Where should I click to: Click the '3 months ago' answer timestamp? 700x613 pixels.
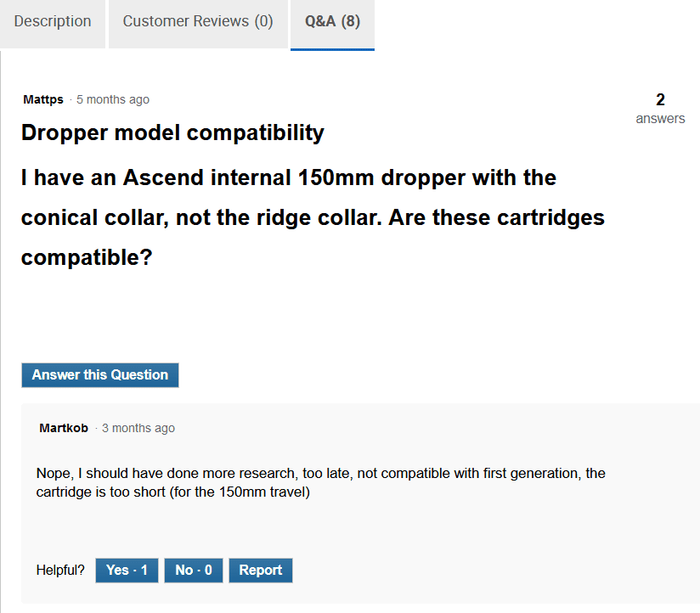pyautogui.click(x=138, y=429)
